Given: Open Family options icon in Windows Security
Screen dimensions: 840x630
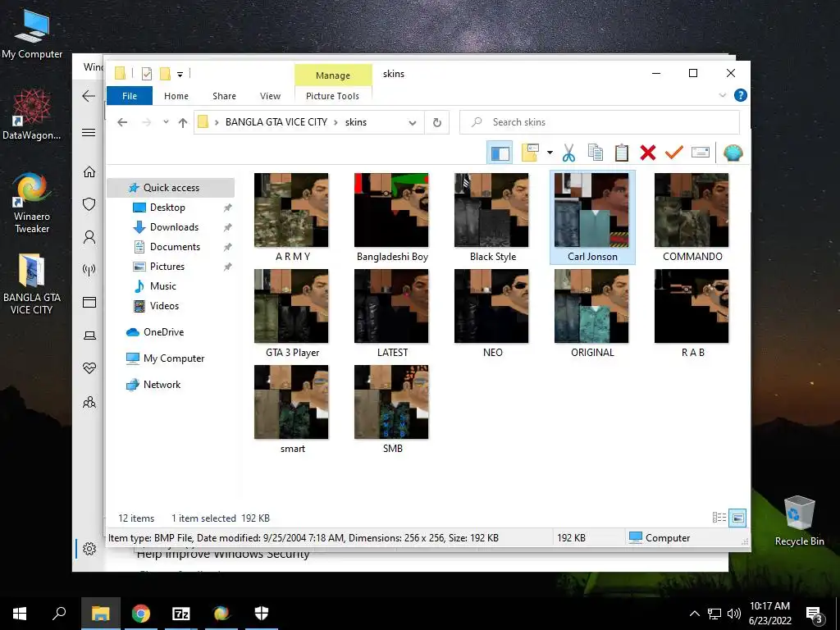Looking at the screenshot, I should (89, 402).
